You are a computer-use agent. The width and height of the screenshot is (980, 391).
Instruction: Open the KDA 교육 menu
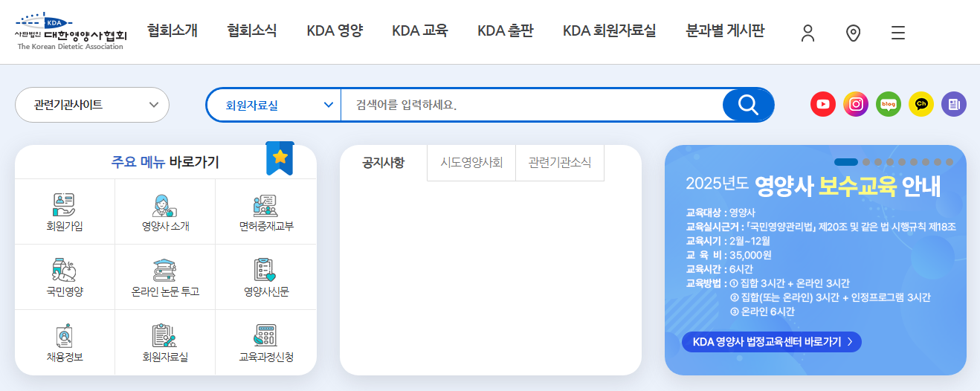coord(420,31)
